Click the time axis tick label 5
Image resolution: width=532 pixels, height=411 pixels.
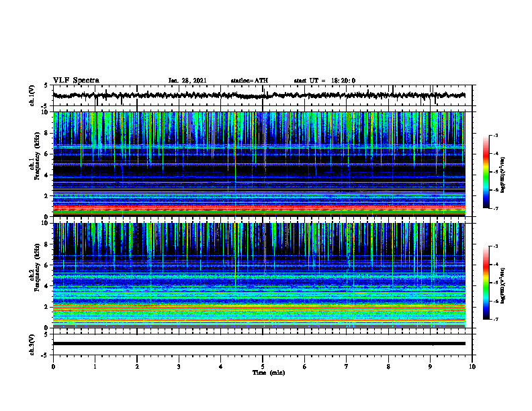pyautogui.click(x=263, y=367)
